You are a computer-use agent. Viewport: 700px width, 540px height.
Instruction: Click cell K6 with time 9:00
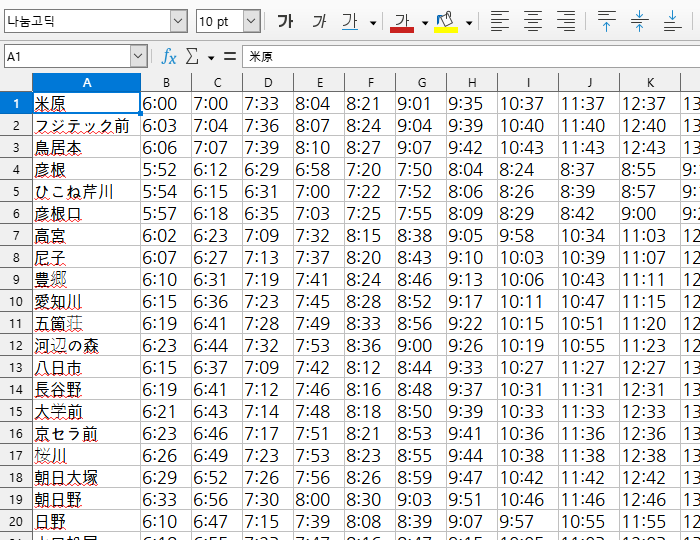coord(650,213)
